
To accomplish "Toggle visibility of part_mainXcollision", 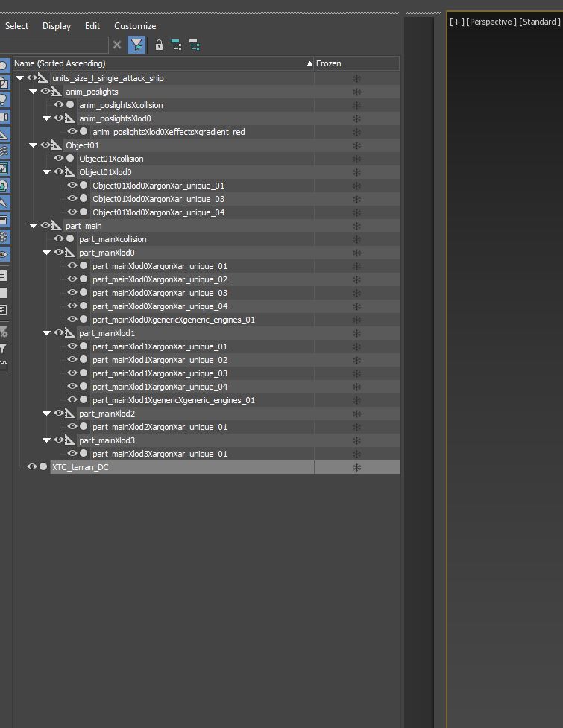I will click(59, 239).
